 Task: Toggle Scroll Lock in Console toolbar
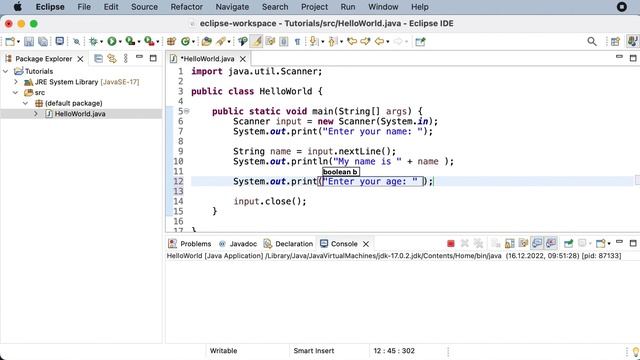(510, 244)
